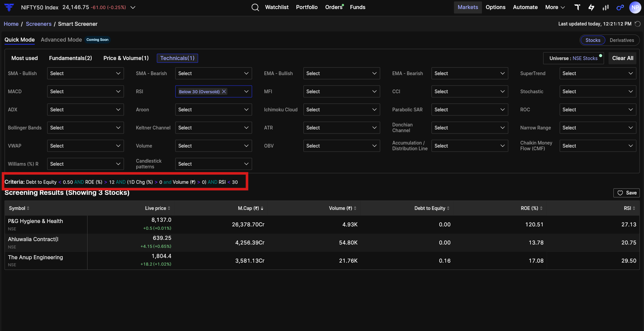Open the search magnifier icon
Screen dimensions: 644x331
(x=255, y=7)
